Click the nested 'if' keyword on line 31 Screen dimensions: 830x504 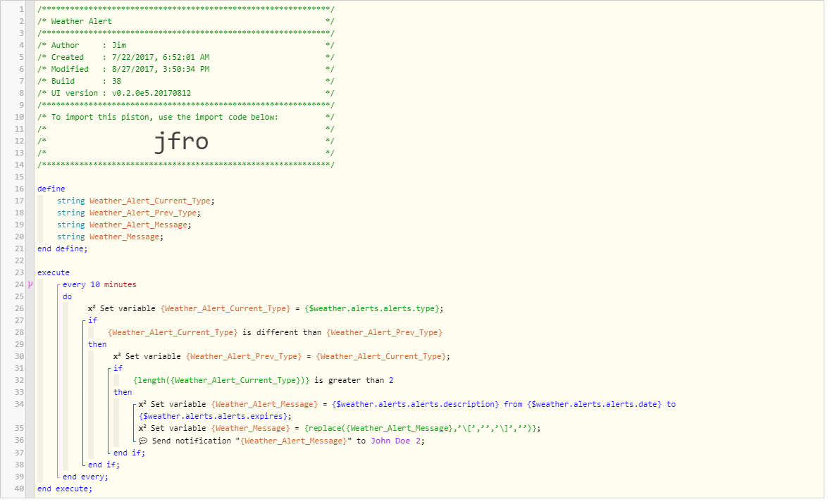click(x=118, y=368)
